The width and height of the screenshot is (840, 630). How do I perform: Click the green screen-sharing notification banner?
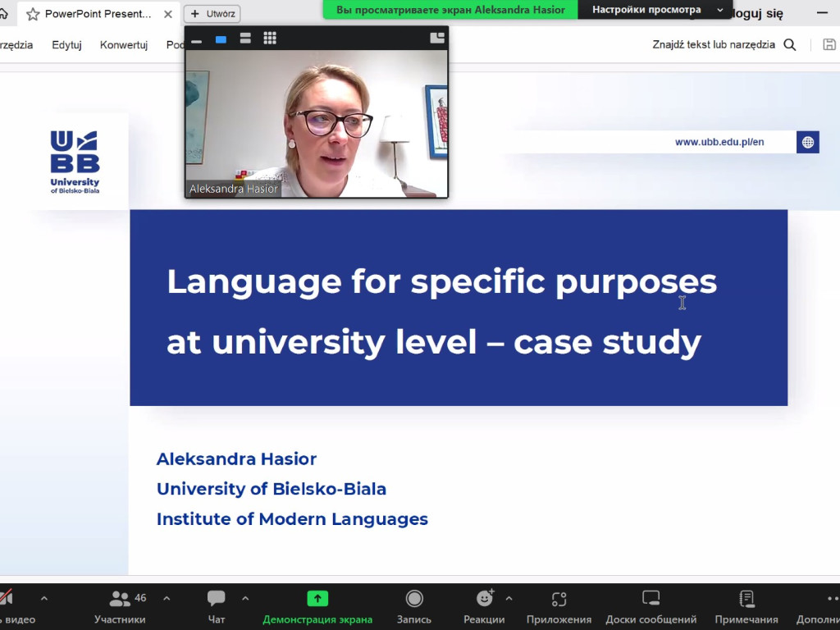(450, 10)
